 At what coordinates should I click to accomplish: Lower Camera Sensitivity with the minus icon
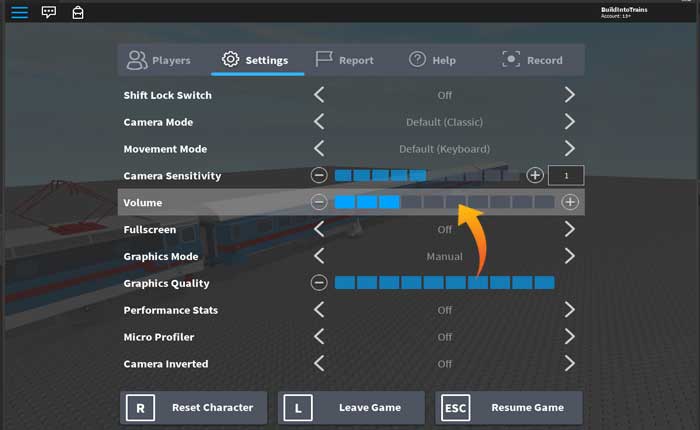pos(319,175)
